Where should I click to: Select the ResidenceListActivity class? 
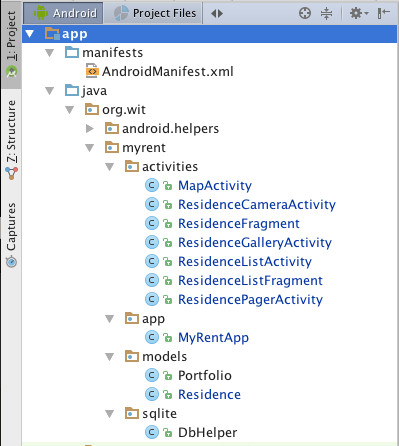[x=245, y=261]
